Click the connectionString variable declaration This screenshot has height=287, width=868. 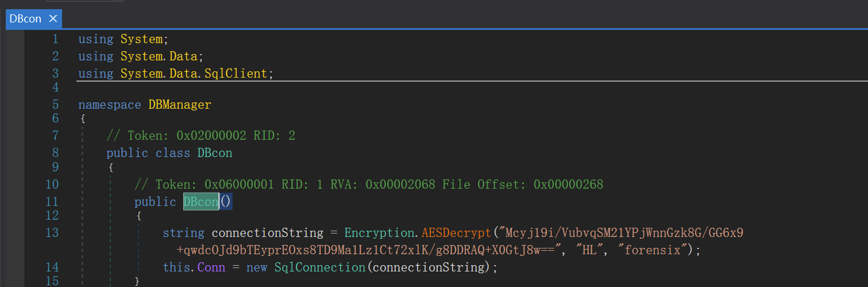pos(267,233)
